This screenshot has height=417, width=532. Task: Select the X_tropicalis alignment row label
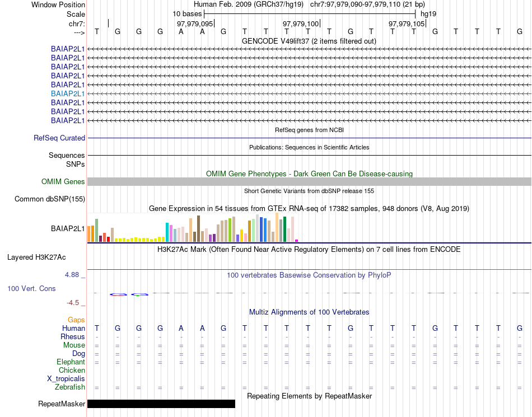pos(66,379)
